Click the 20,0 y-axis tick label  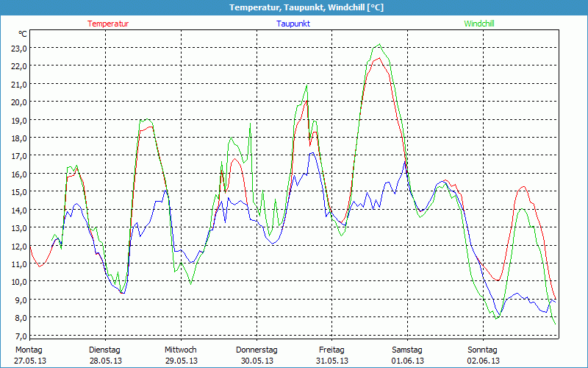[x=19, y=102]
